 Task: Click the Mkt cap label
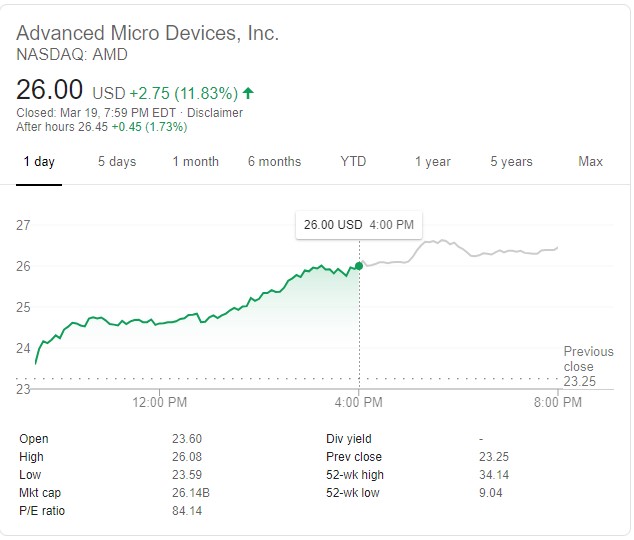[40, 493]
